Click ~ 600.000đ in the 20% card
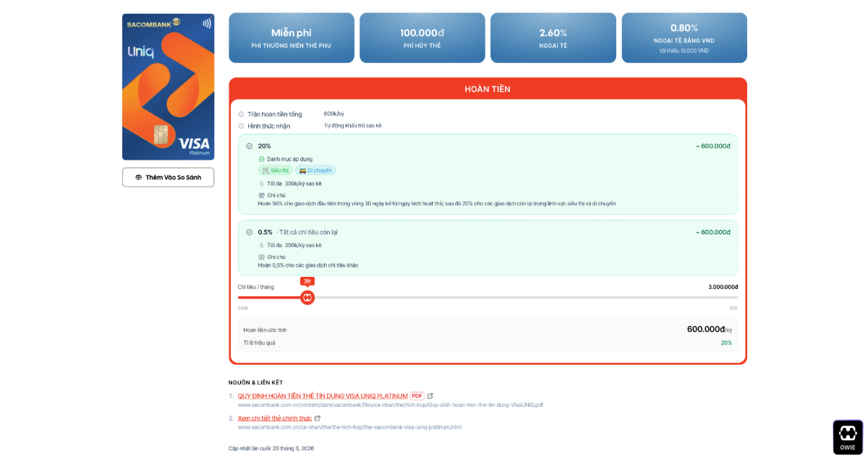Viewport: 868px width, 464px height. click(x=712, y=146)
